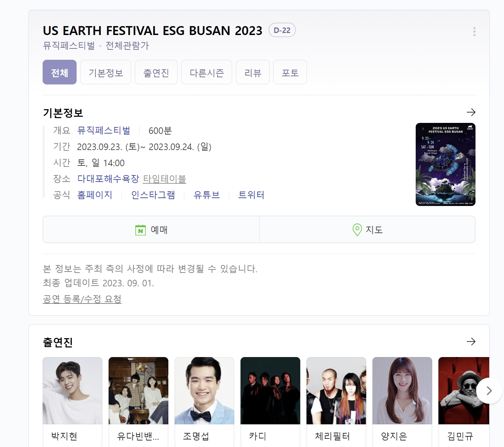Screen dimensions: 504x447
Task: Click the duration text 600분
Action: 160,130
